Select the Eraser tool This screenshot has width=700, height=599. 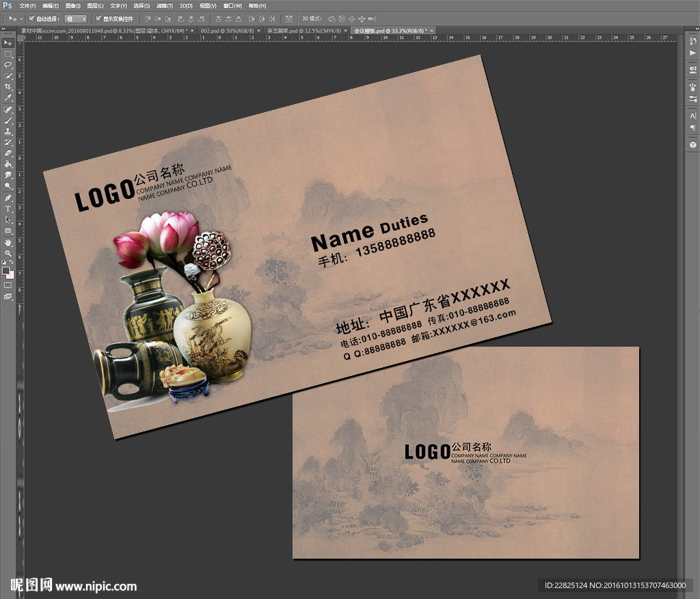[8, 154]
